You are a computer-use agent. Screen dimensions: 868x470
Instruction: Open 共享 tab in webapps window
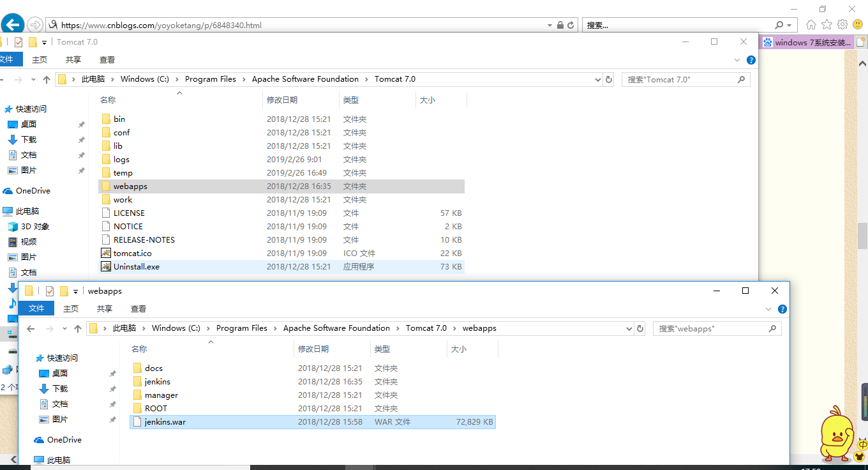pos(105,308)
